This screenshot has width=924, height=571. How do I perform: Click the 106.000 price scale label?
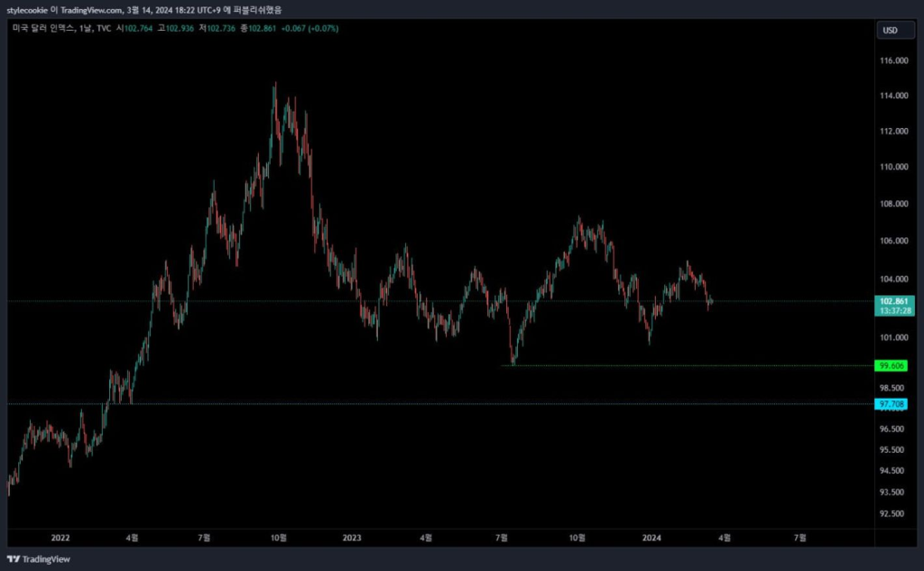[893, 241]
